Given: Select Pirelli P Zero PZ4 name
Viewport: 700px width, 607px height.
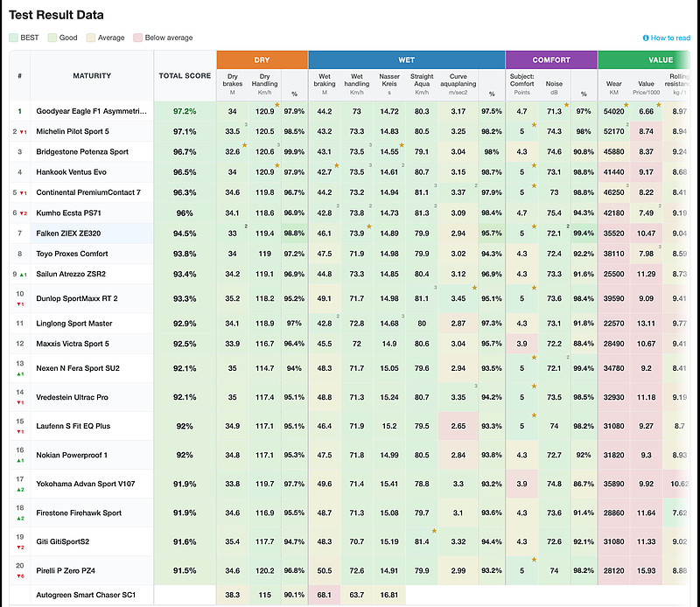Looking at the screenshot, I should [66, 570].
